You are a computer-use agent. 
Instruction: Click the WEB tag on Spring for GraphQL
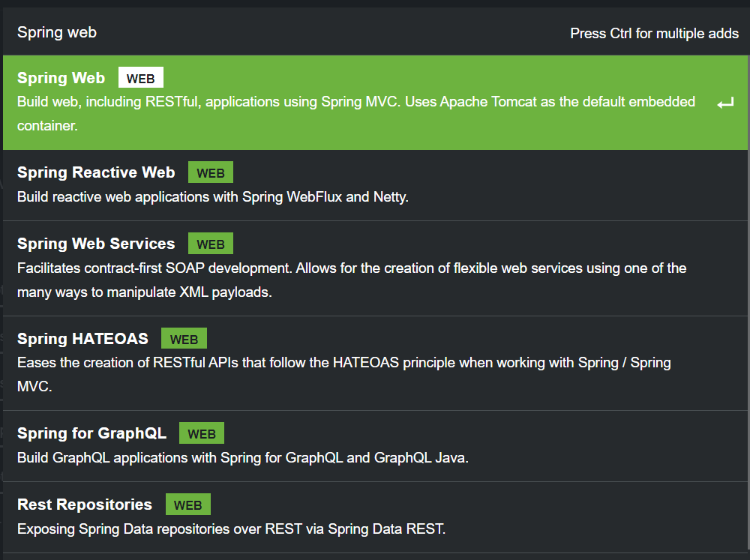click(x=201, y=433)
